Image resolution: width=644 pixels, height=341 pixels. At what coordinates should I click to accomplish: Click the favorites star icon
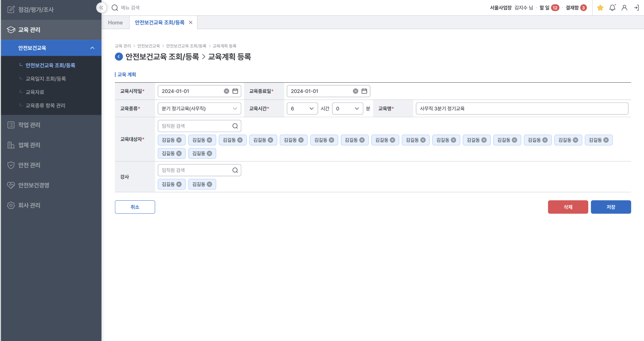pyautogui.click(x=600, y=8)
